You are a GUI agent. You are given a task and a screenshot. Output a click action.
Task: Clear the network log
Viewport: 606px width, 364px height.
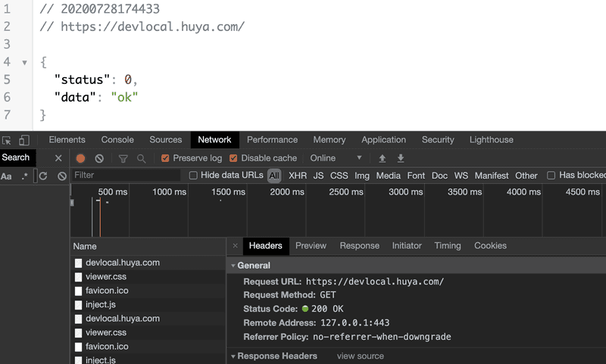tap(99, 158)
